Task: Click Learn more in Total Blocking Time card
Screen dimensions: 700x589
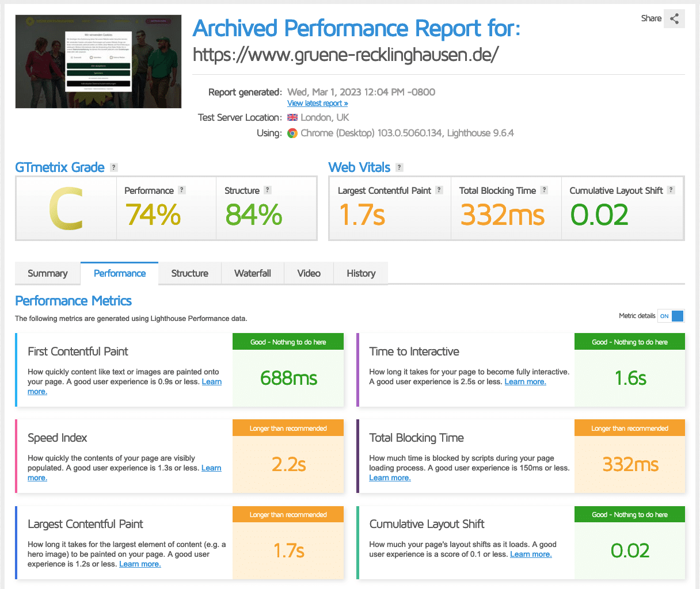Action: coord(390,478)
